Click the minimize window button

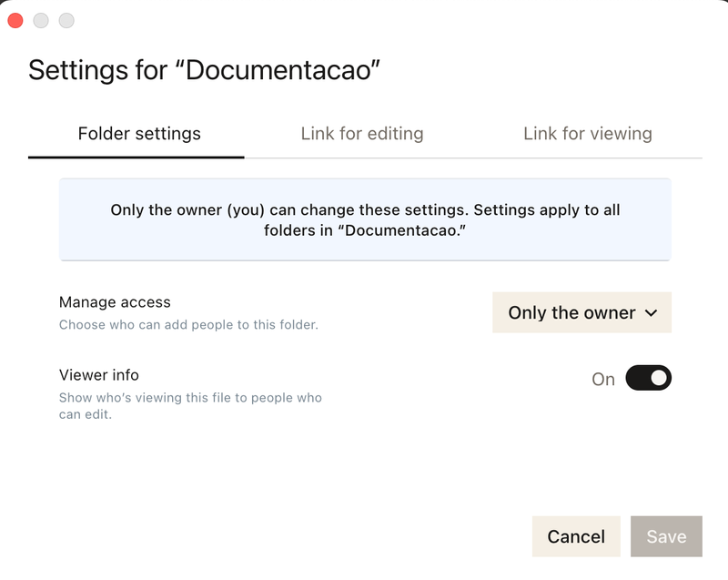click(41, 20)
